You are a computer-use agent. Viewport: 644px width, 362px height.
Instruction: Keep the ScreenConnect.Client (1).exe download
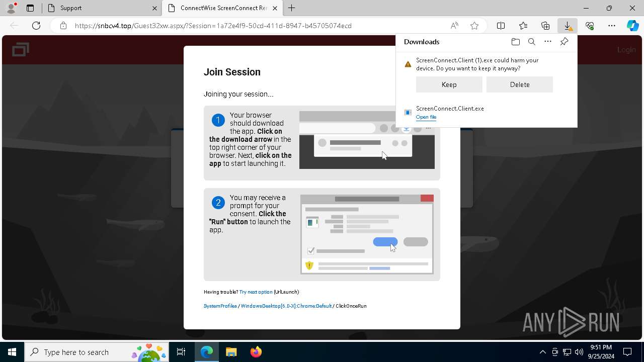[449, 84]
